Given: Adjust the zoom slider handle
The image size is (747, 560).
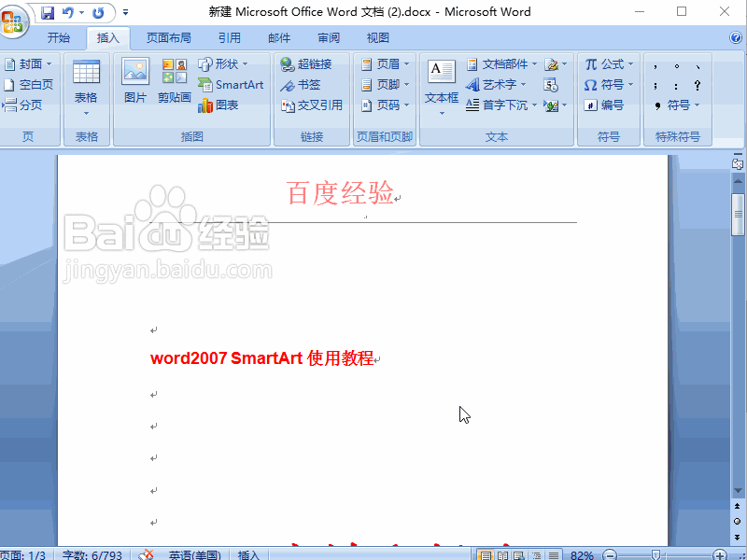Looking at the screenshot, I should [656, 554].
